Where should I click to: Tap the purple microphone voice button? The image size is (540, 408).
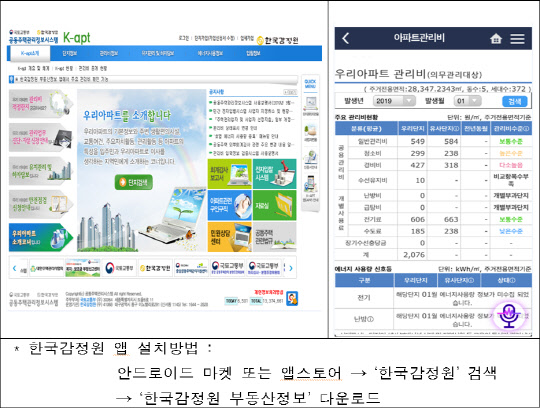pos(508,315)
